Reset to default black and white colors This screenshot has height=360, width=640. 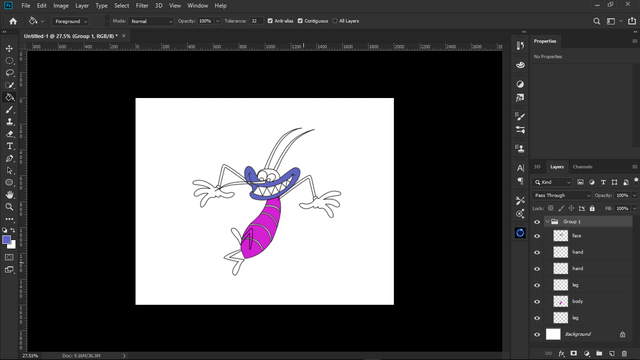click(x=4, y=231)
